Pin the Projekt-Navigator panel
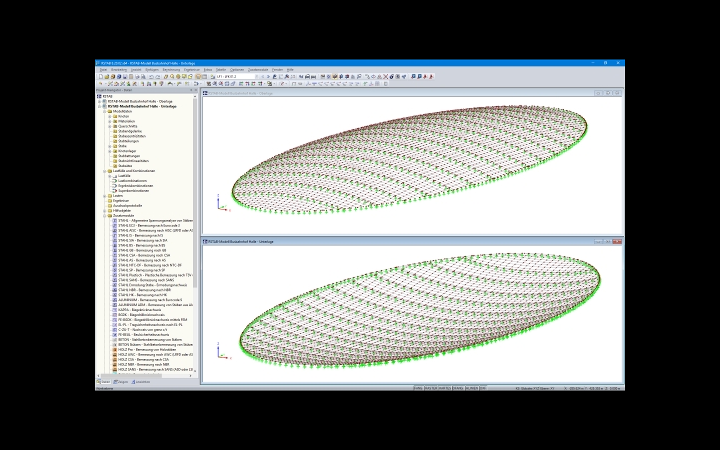This screenshot has height=450, width=720. tap(191, 90)
